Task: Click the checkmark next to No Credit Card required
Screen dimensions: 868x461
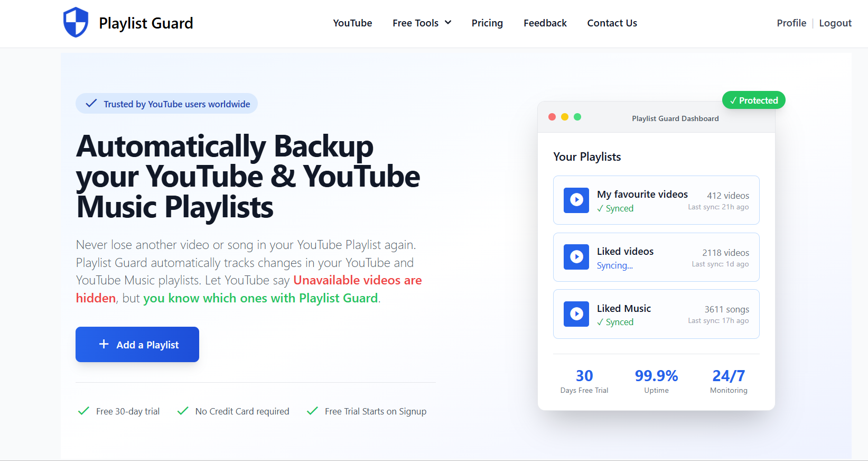Action: (x=183, y=411)
